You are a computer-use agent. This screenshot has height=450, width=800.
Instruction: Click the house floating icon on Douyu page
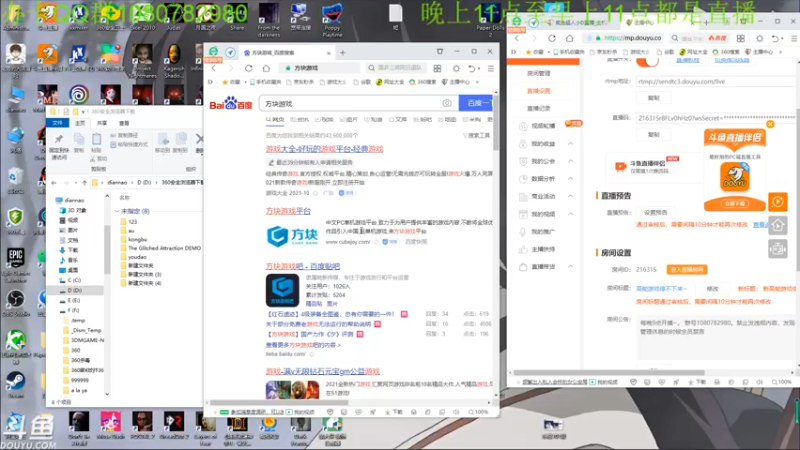778,225
